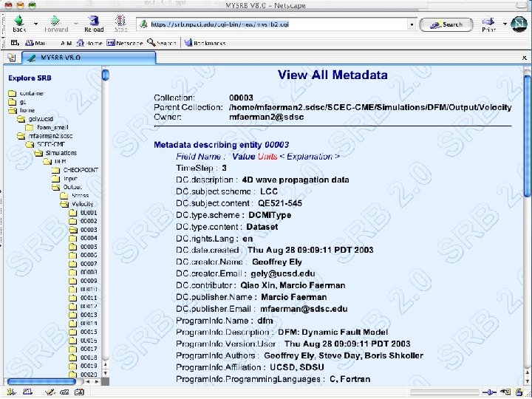Screen dimensions: 532x399
Task: Go to Home from personal toolbar
Action: click(x=89, y=43)
